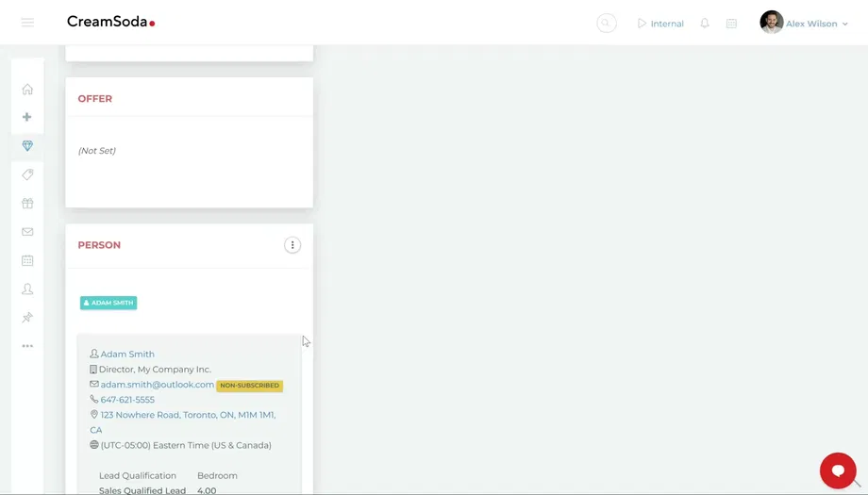Open the 123 Nowhere Road address link
The width and height of the screenshot is (868, 495).
183,422
